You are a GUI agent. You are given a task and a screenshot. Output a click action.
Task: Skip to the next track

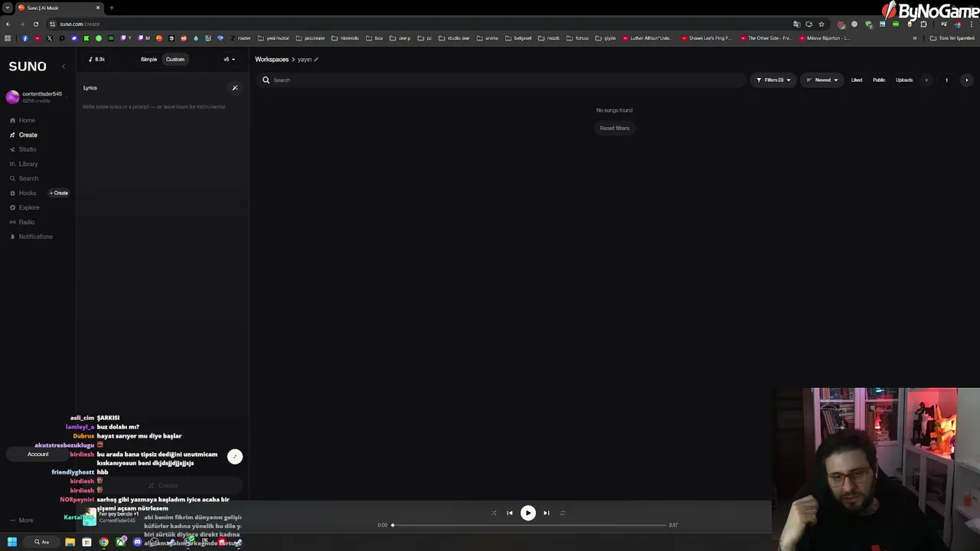click(x=546, y=513)
